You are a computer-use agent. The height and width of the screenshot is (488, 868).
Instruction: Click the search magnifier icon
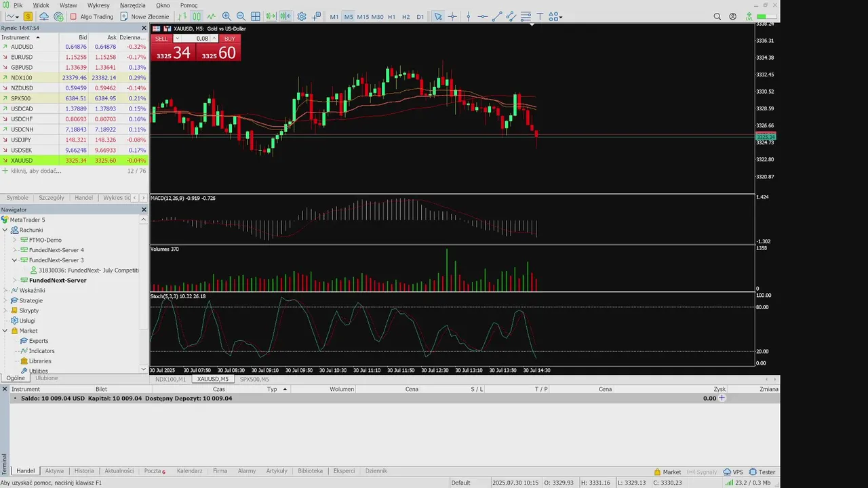717,16
